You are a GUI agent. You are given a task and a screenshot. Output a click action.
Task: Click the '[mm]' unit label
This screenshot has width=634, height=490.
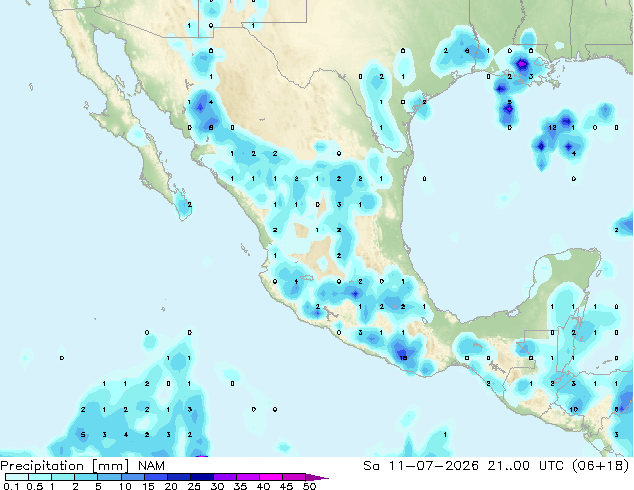coord(111,466)
